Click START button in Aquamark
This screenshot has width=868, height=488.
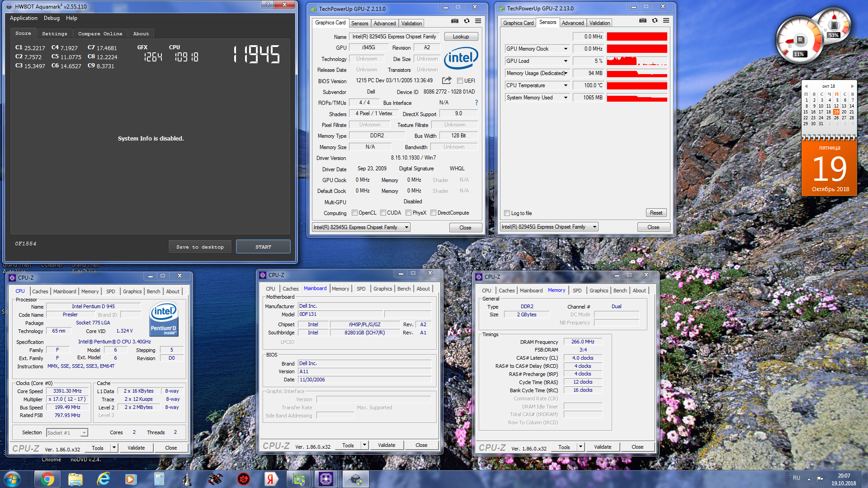tap(263, 247)
